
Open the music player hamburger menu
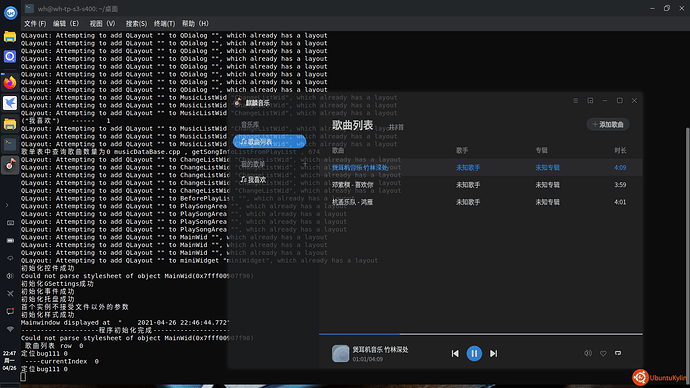[x=576, y=101]
